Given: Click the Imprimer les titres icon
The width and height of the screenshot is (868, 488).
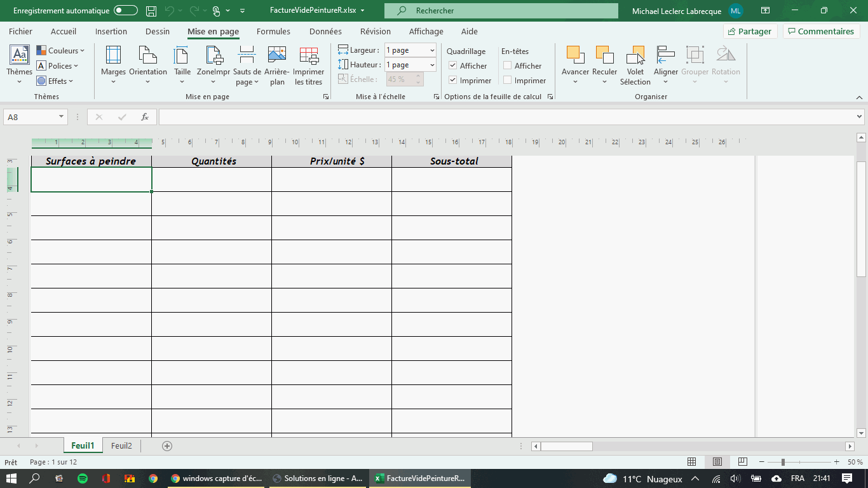Looking at the screenshot, I should click(x=308, y=56).
